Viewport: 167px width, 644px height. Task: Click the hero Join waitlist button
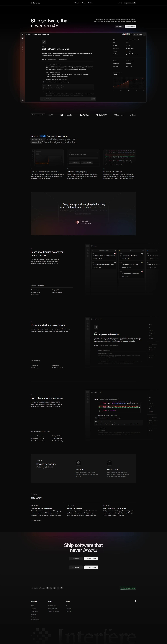119,26
